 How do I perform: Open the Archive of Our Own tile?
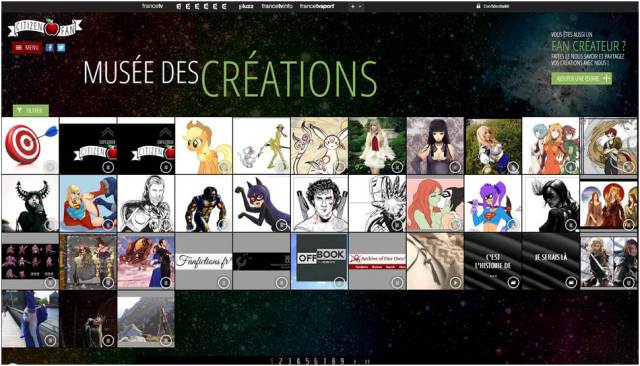coord(378,262)
